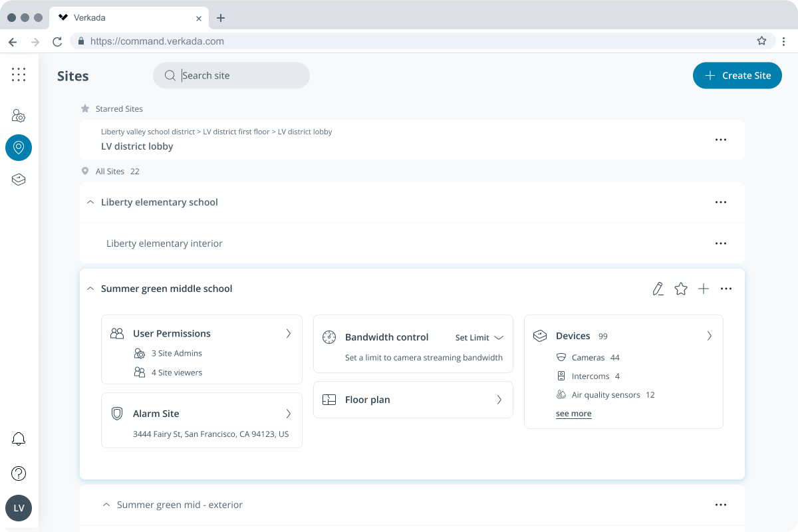Open the Devices cube sidebar icon
This screenshot has width=798, height=532.
tap(19, 180)
